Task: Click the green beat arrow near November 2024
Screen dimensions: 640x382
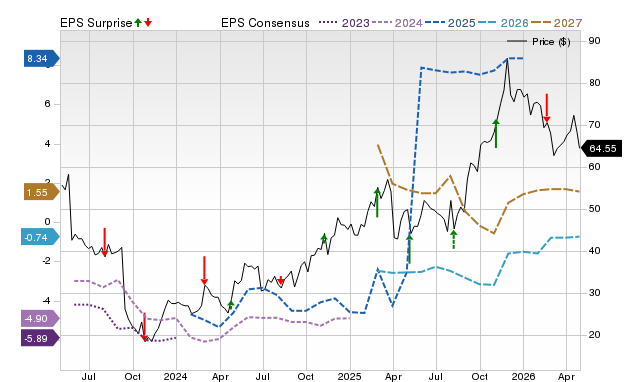Action: pos(324,240)
